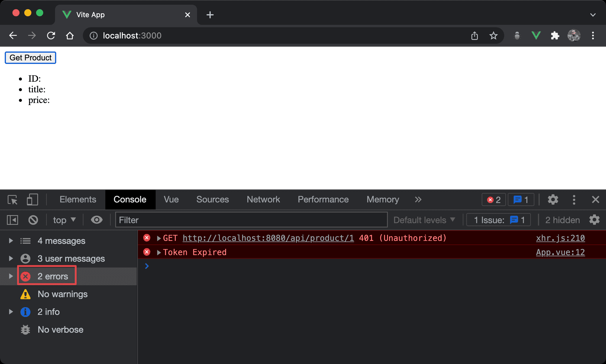Screen dimensions: 606x364
Task: Open Chrome's three-dot menu
Action: [x=593, y=36]
